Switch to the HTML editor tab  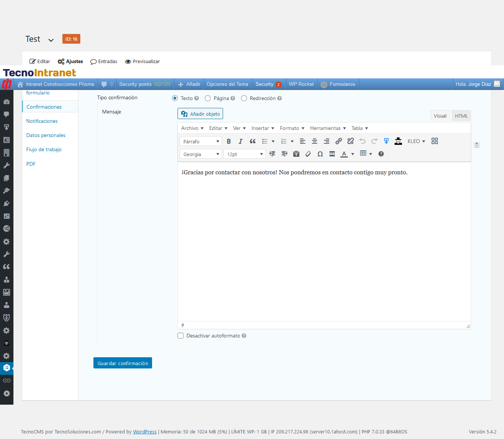click(x=461, y=116)
